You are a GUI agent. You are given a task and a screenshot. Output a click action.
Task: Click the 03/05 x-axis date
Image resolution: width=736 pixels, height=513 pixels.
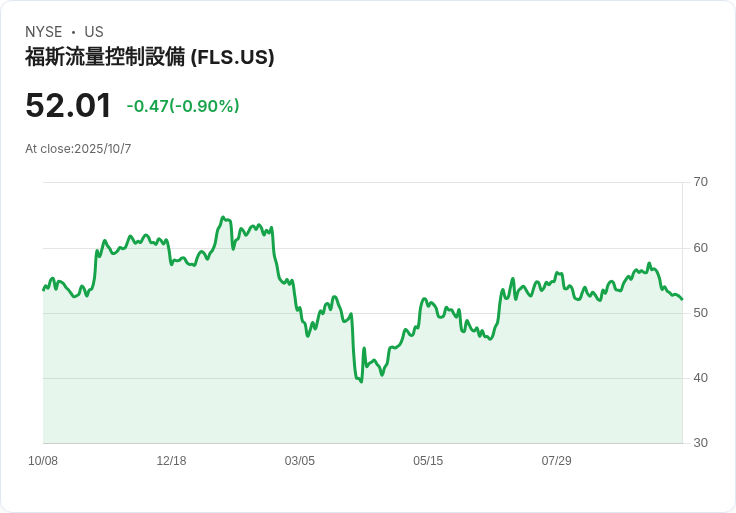tap(299, 461)
